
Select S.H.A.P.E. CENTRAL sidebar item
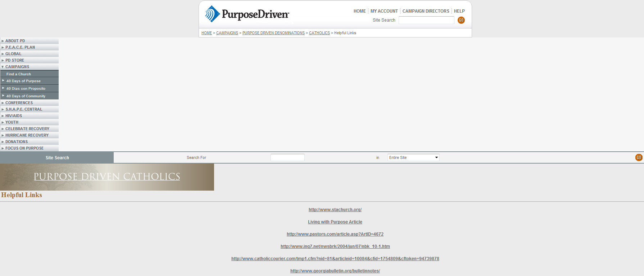click(24, 110)
